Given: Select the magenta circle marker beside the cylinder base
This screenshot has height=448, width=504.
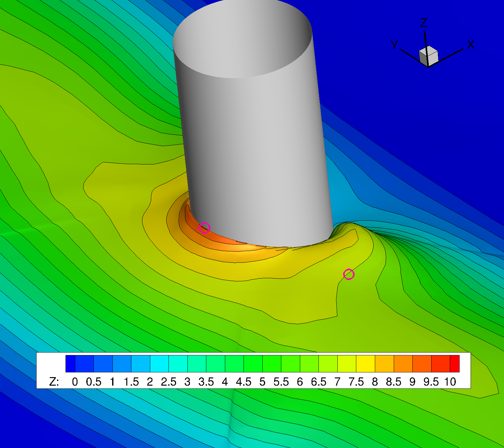Looking at the screenshot, I should tap(204, 227).
